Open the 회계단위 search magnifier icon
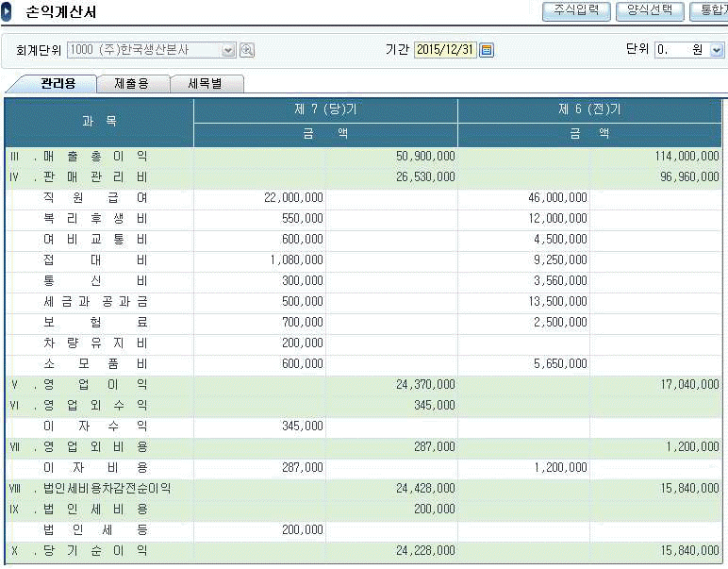 [x=247, y=51]
